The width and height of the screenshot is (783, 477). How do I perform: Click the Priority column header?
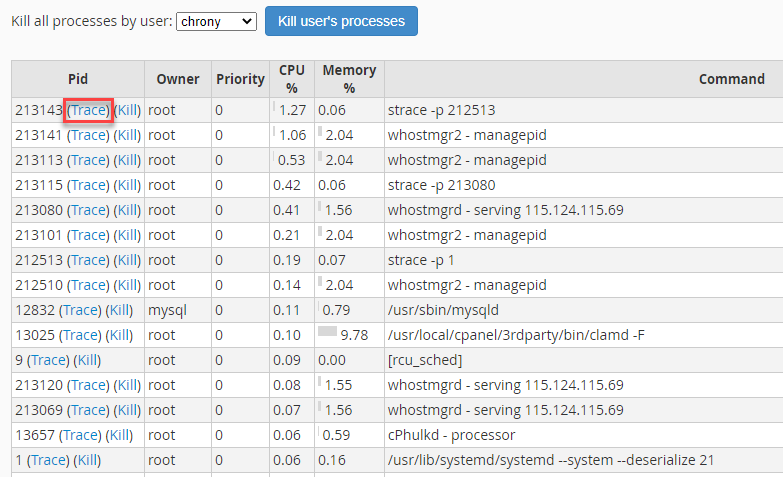tap(240, 79)
